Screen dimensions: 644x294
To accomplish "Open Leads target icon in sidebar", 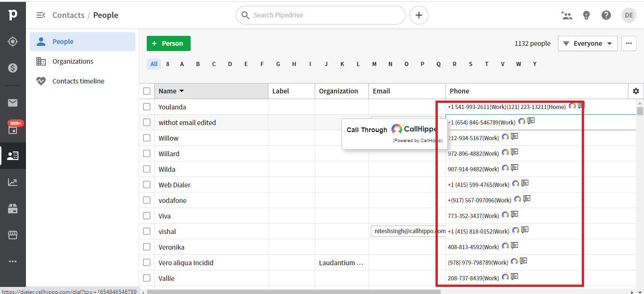I will point(13,42).
